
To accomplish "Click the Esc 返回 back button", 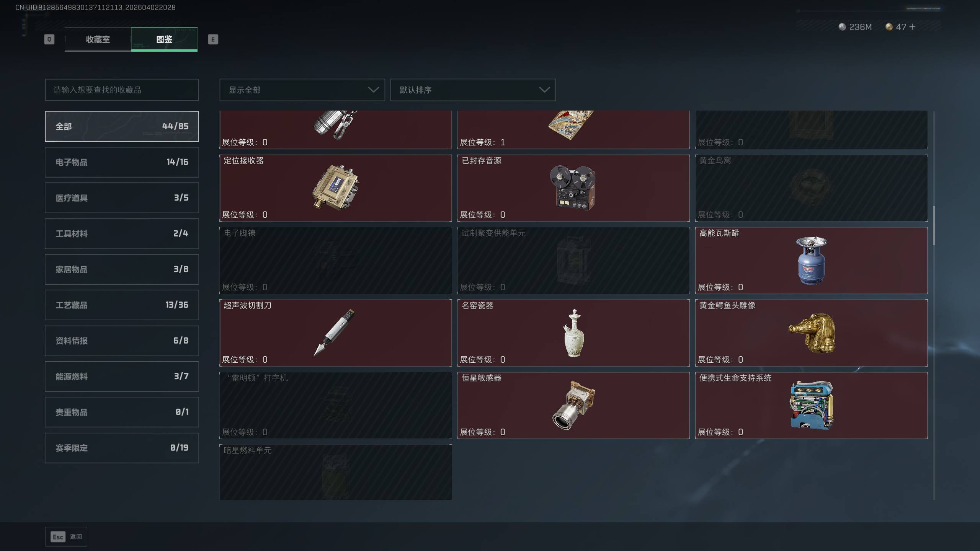I will pos(66,537).
